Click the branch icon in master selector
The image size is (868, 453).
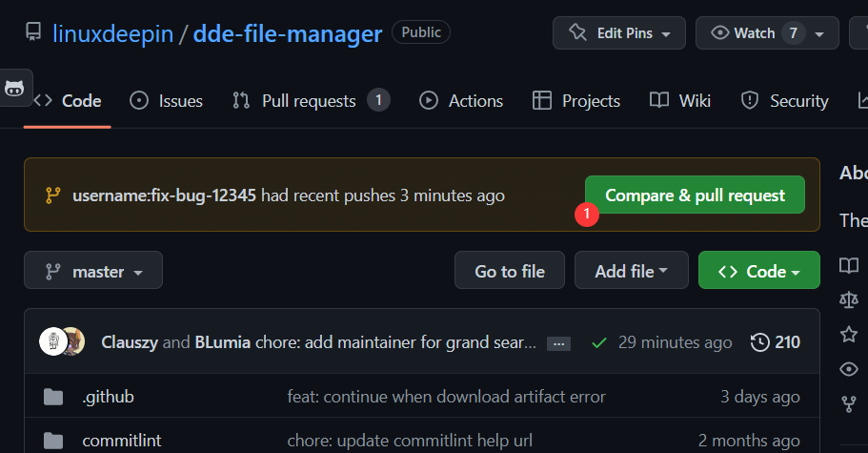pyautogui.click(x=53, y=272)
